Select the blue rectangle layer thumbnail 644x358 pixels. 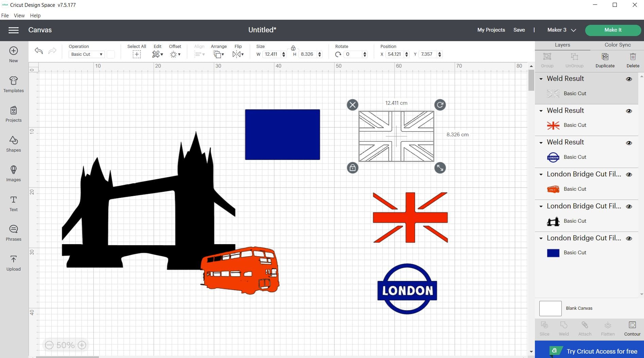553,253
